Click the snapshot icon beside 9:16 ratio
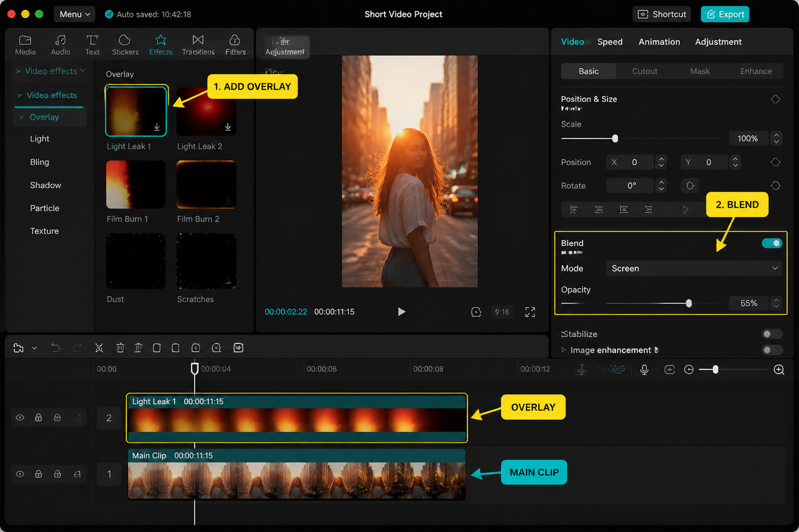The width and height of the screenshot is (799, 532). (476, 312)
